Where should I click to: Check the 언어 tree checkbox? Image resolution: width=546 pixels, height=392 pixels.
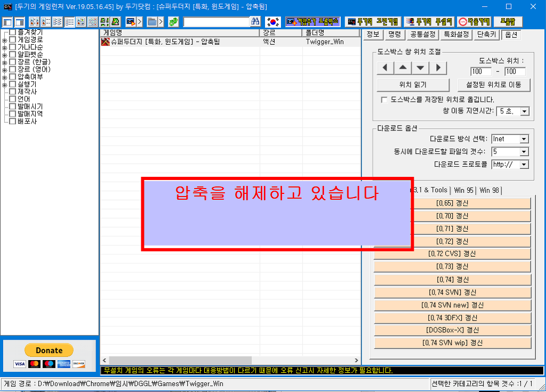coord(13,99)
